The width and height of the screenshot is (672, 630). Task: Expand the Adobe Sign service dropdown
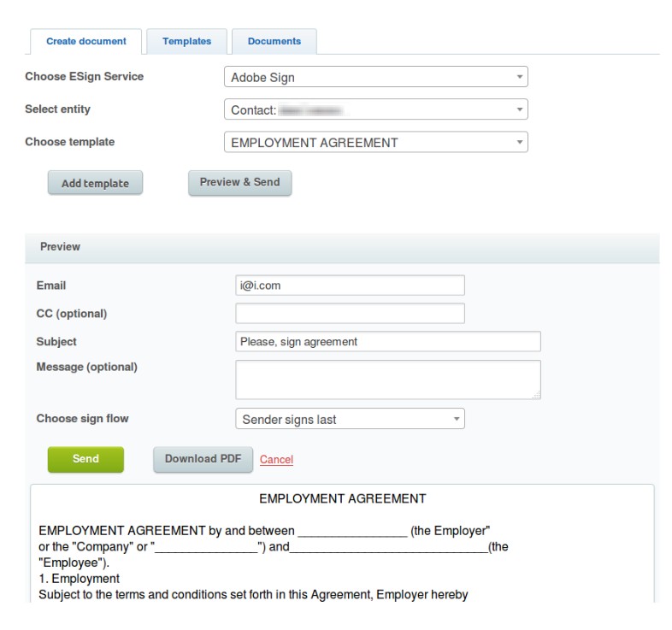(x=375, y=77)
